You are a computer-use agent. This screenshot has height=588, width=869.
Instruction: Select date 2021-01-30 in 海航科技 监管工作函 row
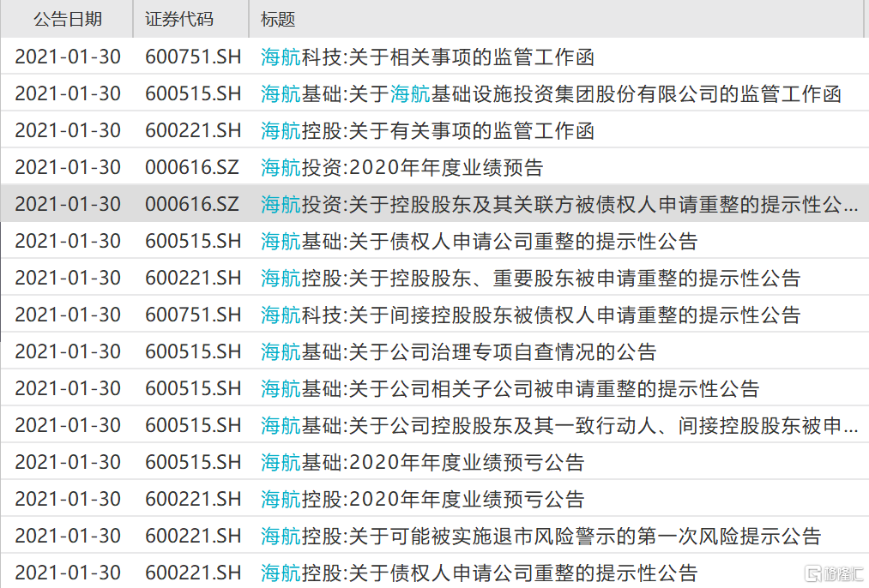[x=68, y=57]
